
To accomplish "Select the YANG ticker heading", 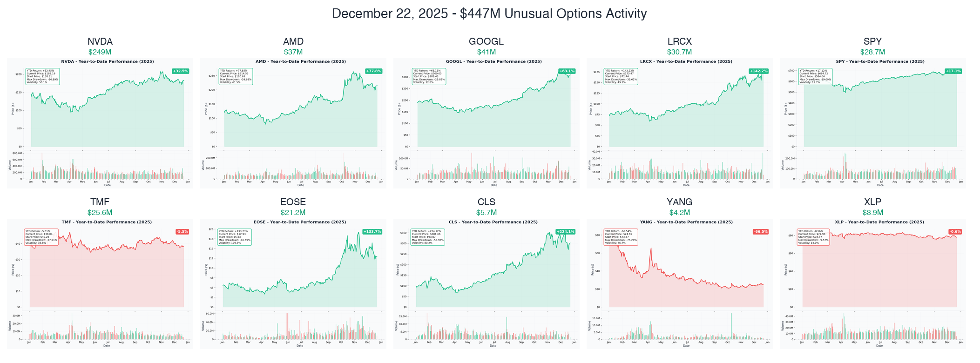I will pyautogui.click(x=679, y=202).
